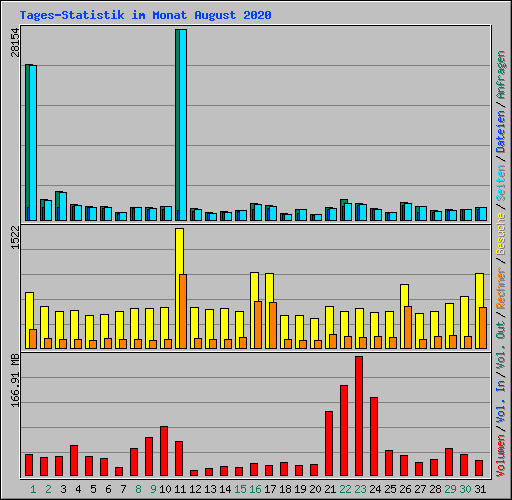Image resolution: width=512 pixels, height=500 pixels.
Task: Click the red volume bar for day 4
Action: pyautogui.click(x=74, y=460)
